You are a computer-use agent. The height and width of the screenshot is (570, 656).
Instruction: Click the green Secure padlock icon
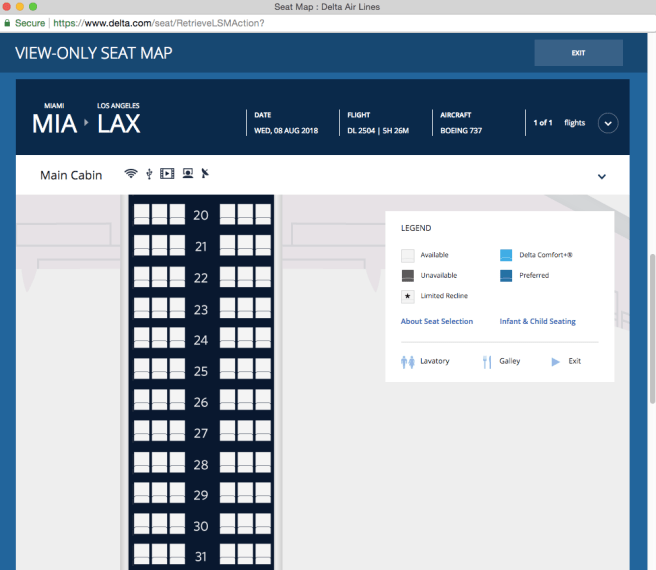[x=7, y=22]
